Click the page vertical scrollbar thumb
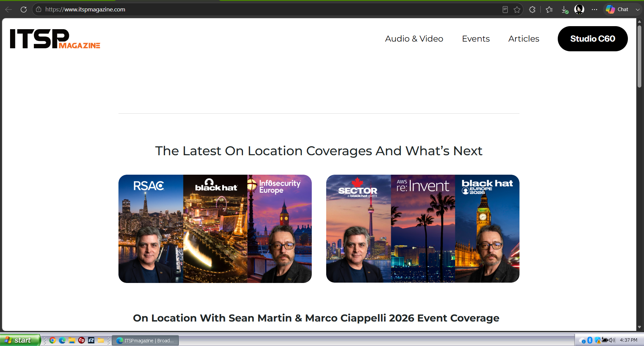Screen dimensions: 644x346 pos(639,56)
